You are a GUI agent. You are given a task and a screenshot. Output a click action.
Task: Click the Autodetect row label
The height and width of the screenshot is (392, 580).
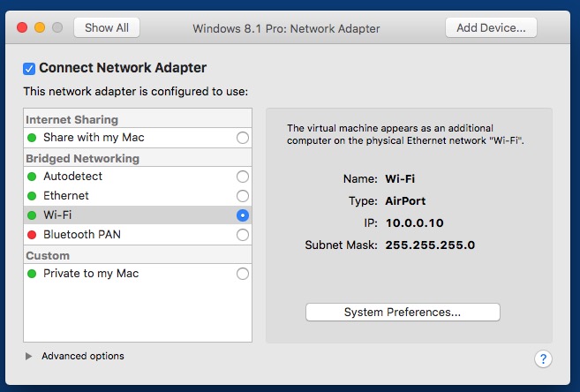click(72, 177)
